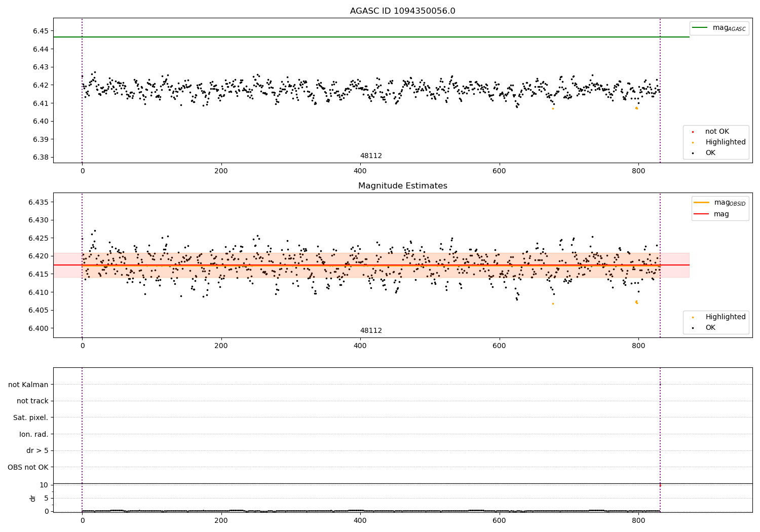Viewport: 760px width, 532px height.
Task: Click the 'Sat. pixel.' row label
Action: coord(31,417)
